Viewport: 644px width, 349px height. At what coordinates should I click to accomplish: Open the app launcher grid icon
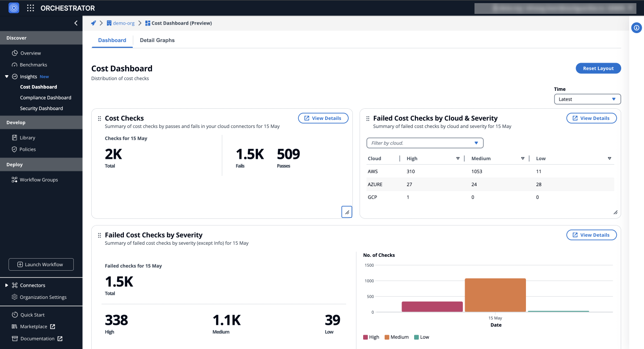30,8
